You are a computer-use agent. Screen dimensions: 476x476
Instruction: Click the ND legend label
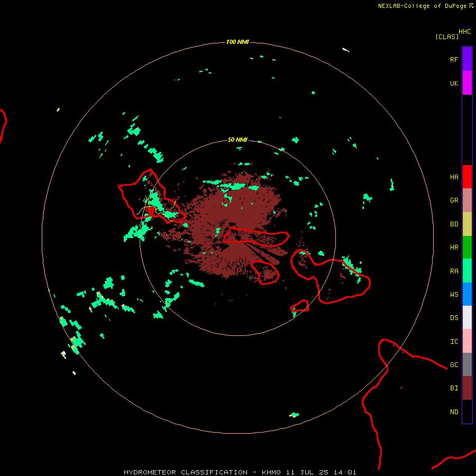(454, 412)
